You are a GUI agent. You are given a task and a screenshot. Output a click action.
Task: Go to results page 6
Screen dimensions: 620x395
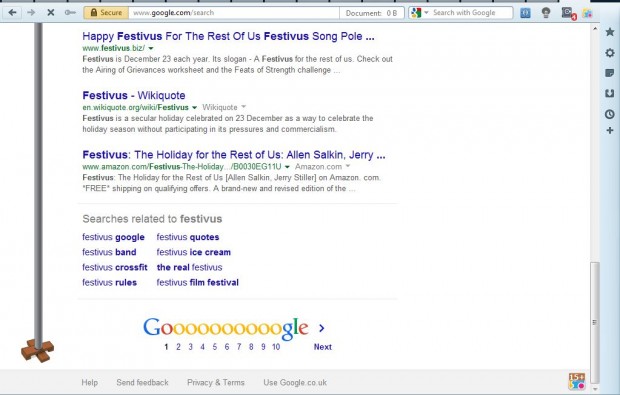[227, 347]
